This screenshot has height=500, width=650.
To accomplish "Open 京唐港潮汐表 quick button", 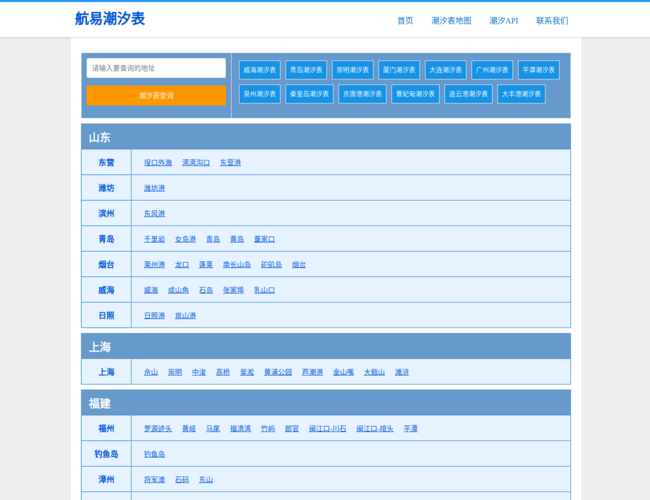I will (x=362, y=94).
